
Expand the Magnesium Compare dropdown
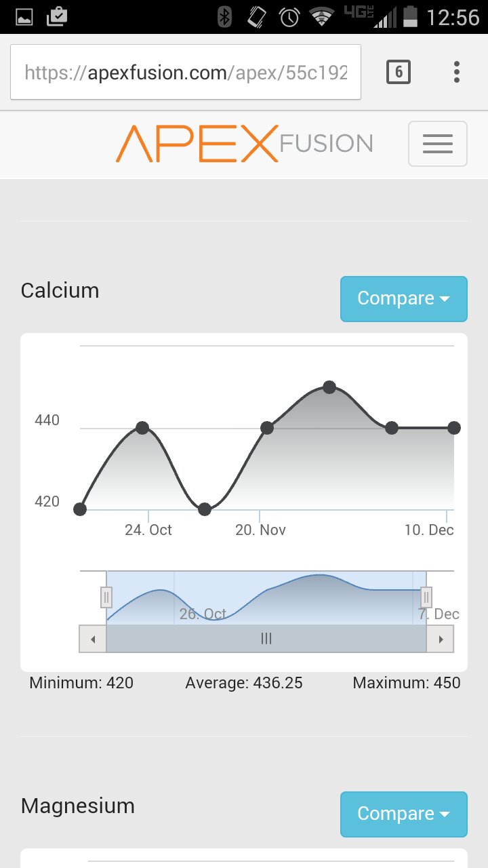point(404,814)
